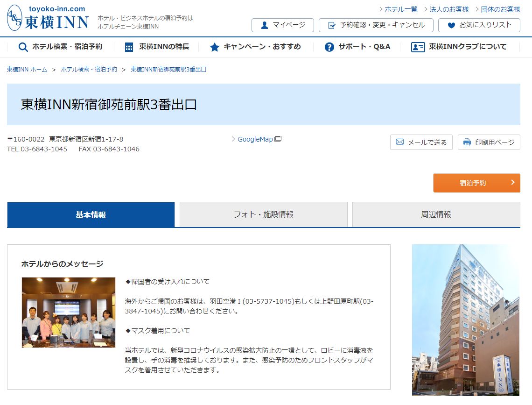This screenshot has height=405, width=532.
Task: Go to 東横INN ホーム breadcrumb
Action: coord(27,69)
